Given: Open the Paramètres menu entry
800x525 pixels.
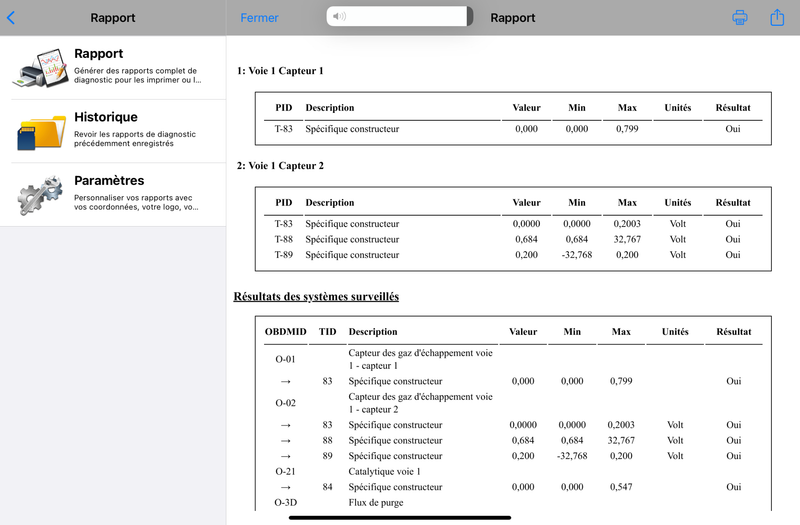Looking at the screenshot, I should [x=113, y=194].
